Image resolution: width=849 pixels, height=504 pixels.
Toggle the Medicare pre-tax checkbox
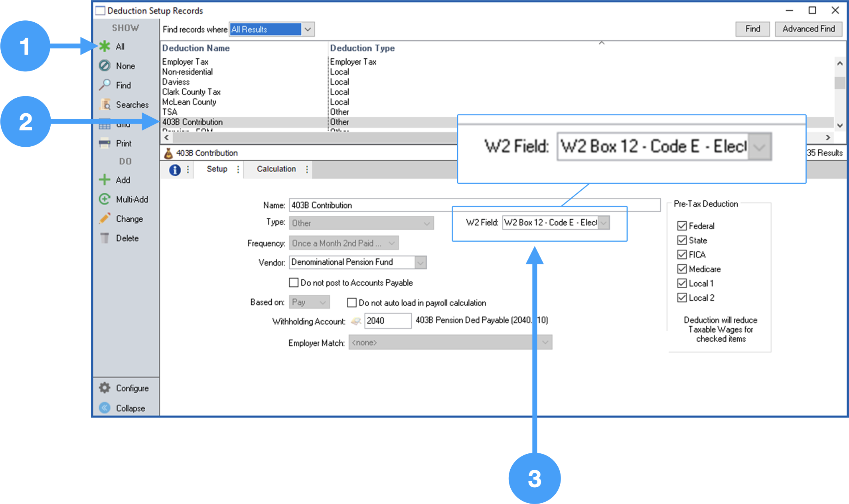682,269
